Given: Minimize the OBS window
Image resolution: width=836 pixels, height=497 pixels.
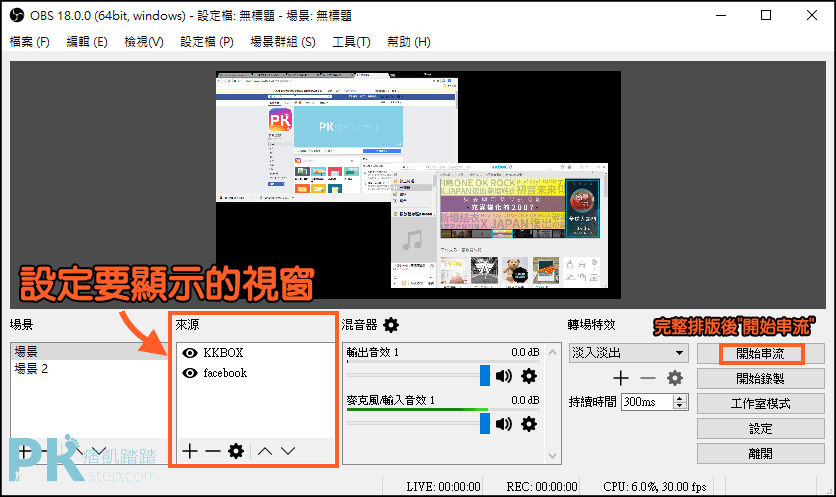Looking at the screenshot, I should coord(721,15).
